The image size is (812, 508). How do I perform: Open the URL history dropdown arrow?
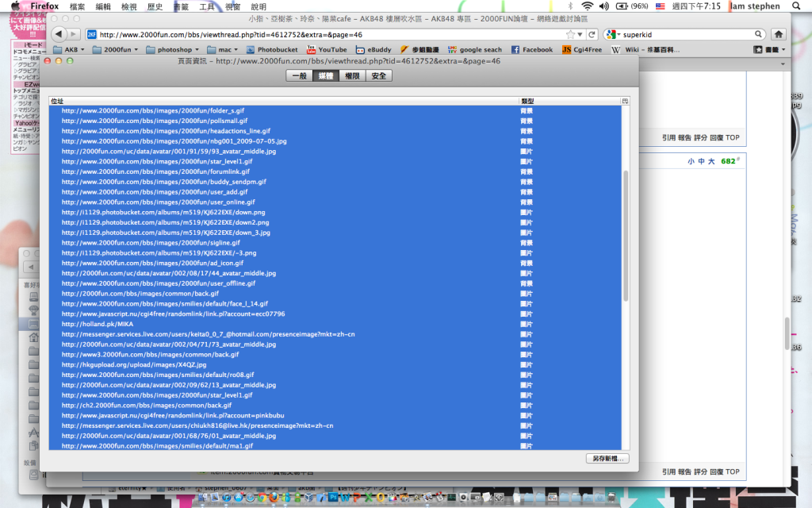(580, 34)
